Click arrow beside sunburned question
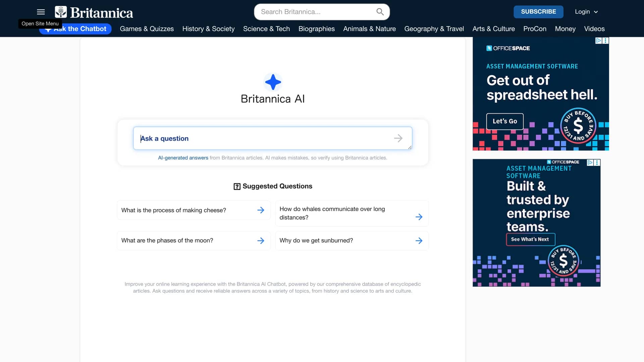The height and width of the screenshot is (362, 644). tap(419, 241)
